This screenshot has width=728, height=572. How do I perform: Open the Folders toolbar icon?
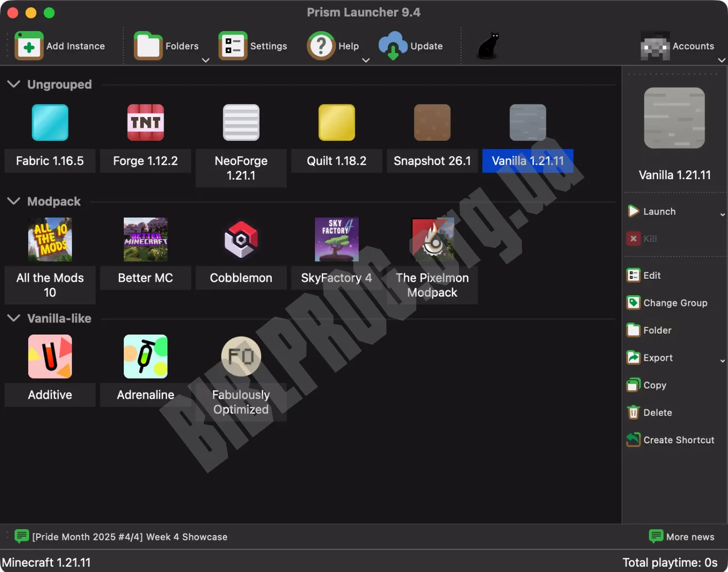pos(148,46)
